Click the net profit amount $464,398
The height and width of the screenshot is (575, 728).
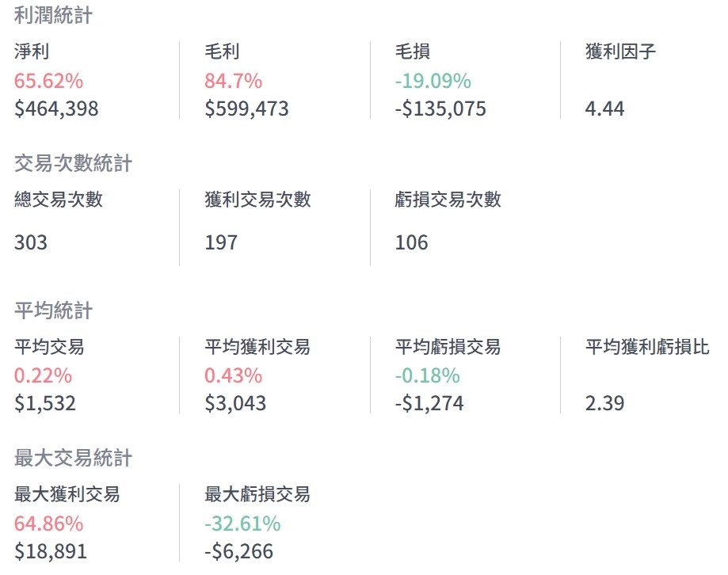pos(56,109)
